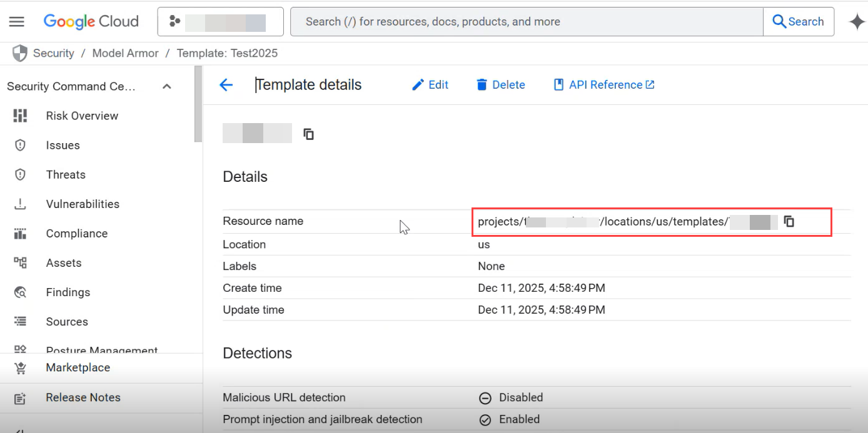Copy the resource name with copy icon
The image size is (868, 433).
(789, 221)
